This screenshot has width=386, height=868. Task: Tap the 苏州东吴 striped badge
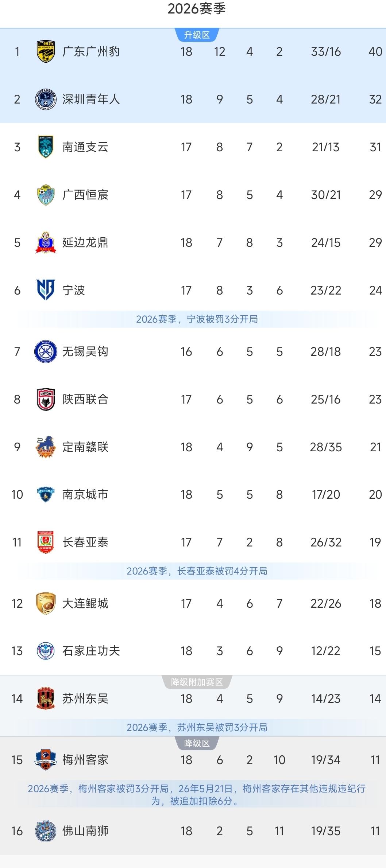pos(46,698)
